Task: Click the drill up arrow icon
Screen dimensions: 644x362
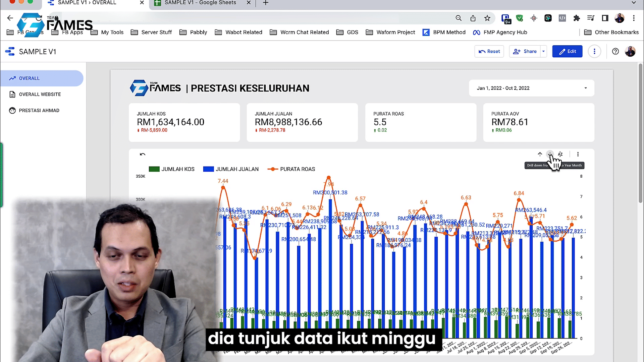Action: (x=540, y=154)
